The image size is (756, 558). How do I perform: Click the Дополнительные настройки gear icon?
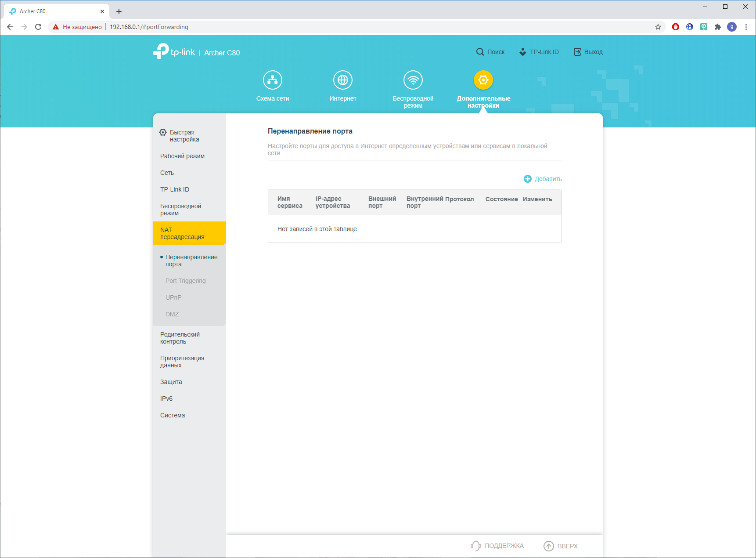point(483,80)
